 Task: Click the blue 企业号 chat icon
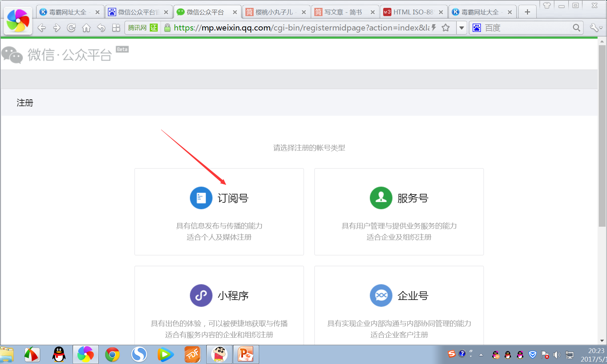(x=381, y=296)
